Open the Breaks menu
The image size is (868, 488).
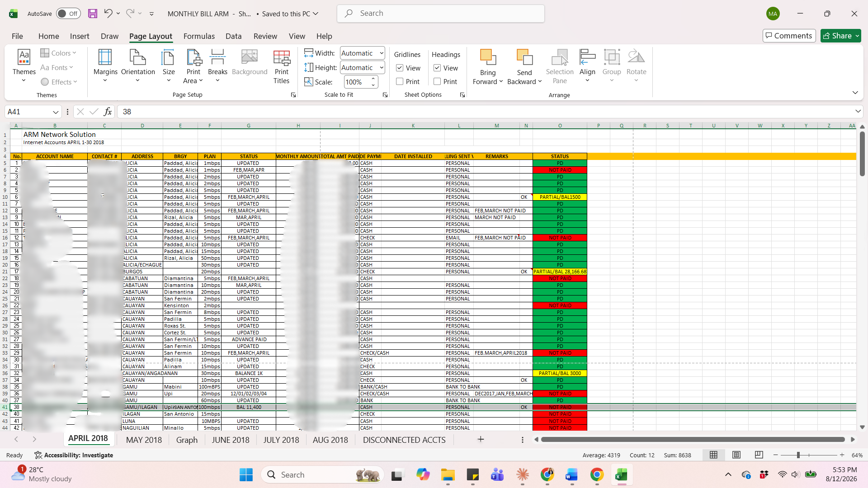point(217,66)
